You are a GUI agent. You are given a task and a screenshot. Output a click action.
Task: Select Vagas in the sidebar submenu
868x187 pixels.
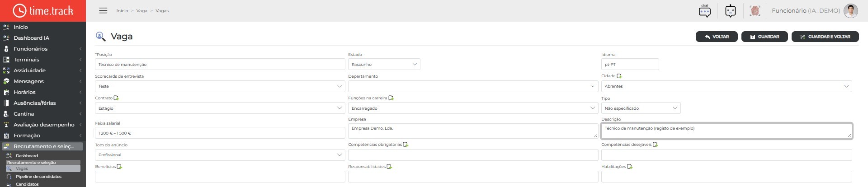pos(43,168)
